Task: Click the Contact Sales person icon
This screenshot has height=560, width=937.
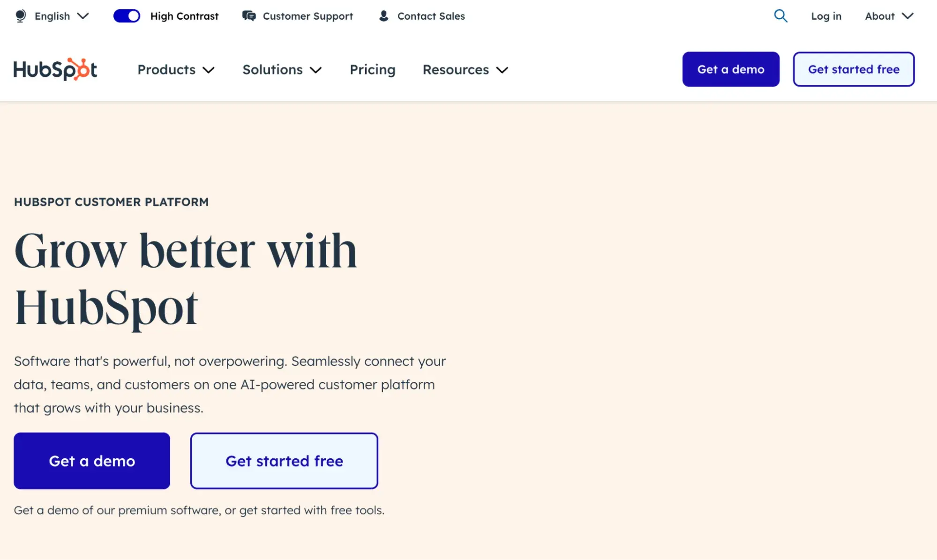Action: (x=384, y=15)
